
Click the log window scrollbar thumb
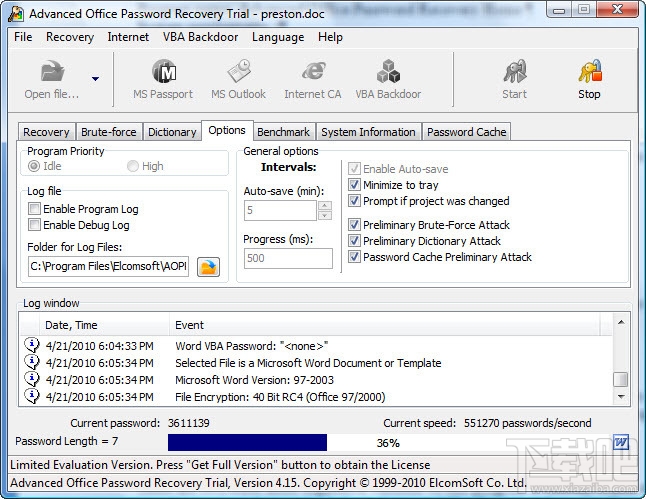coord(621,380)
